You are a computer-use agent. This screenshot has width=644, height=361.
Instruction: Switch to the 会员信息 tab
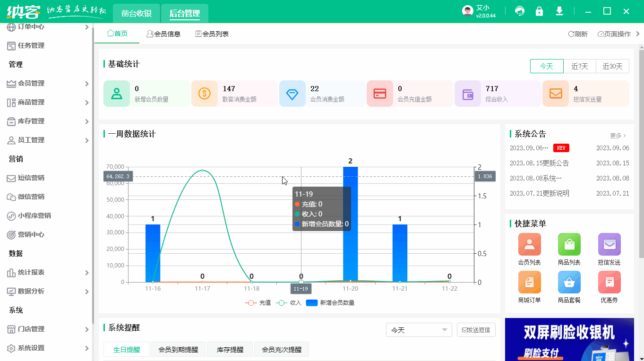[x=164, y=33]
